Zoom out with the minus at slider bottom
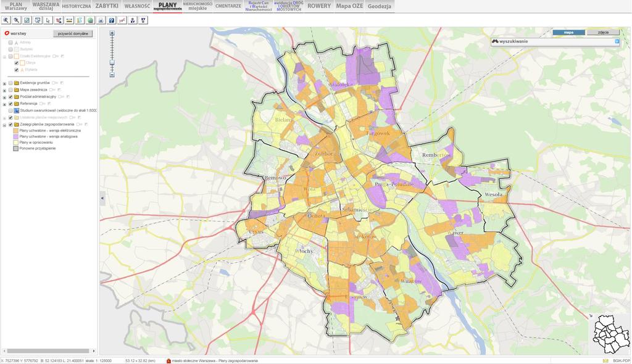The width and height of the screenshot is (632, 364). coord(112,75)
